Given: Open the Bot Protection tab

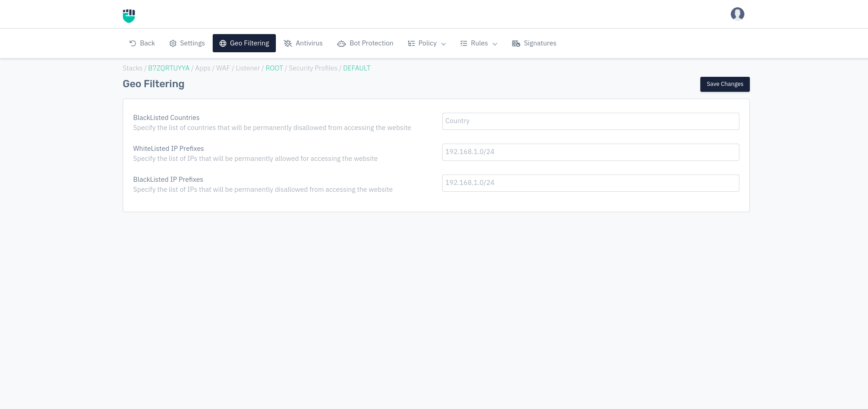Looking at the screenshot, I should (365, 43).
